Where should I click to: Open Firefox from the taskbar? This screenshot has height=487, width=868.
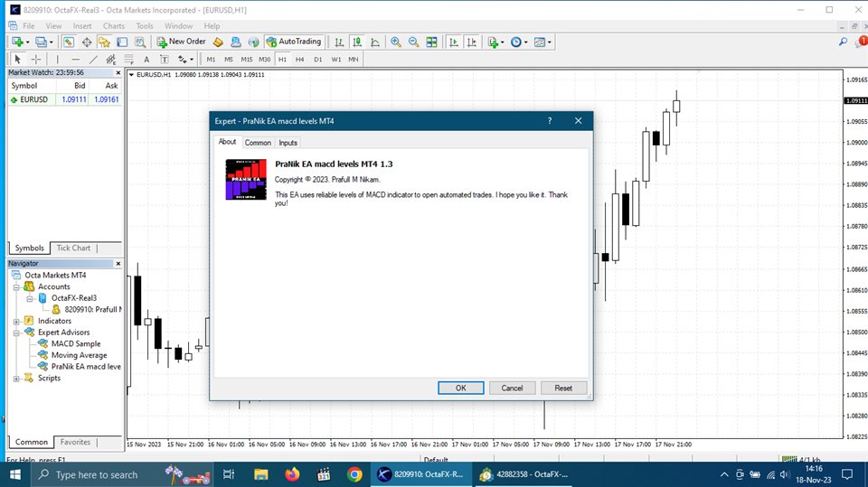292,474
